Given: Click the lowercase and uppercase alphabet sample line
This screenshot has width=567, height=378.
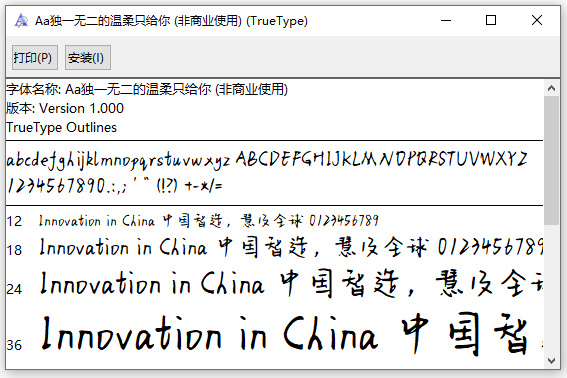Looking at the screenshot, I should pyautogui.click(x=267, y=160).
